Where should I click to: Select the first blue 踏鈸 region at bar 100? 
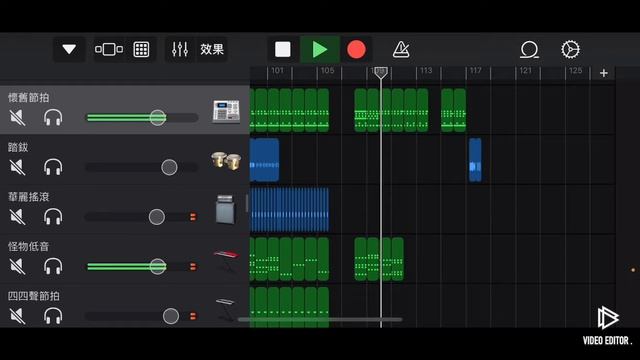[264, 160]
